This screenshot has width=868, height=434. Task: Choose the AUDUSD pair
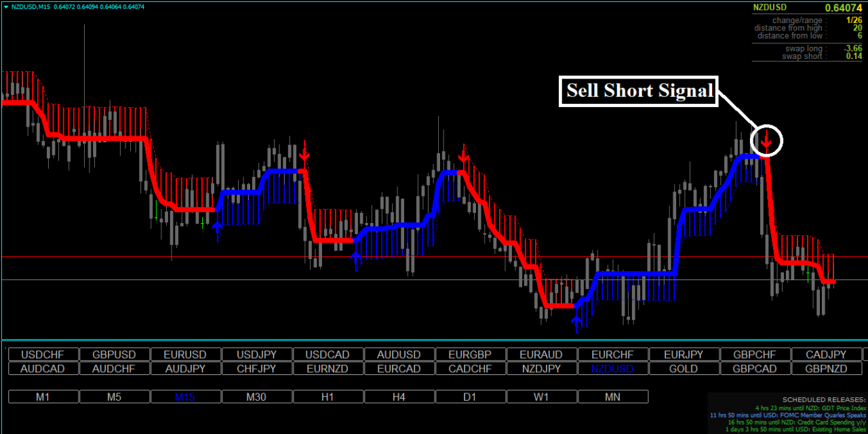pyautogui.click(x=399, y=355)
